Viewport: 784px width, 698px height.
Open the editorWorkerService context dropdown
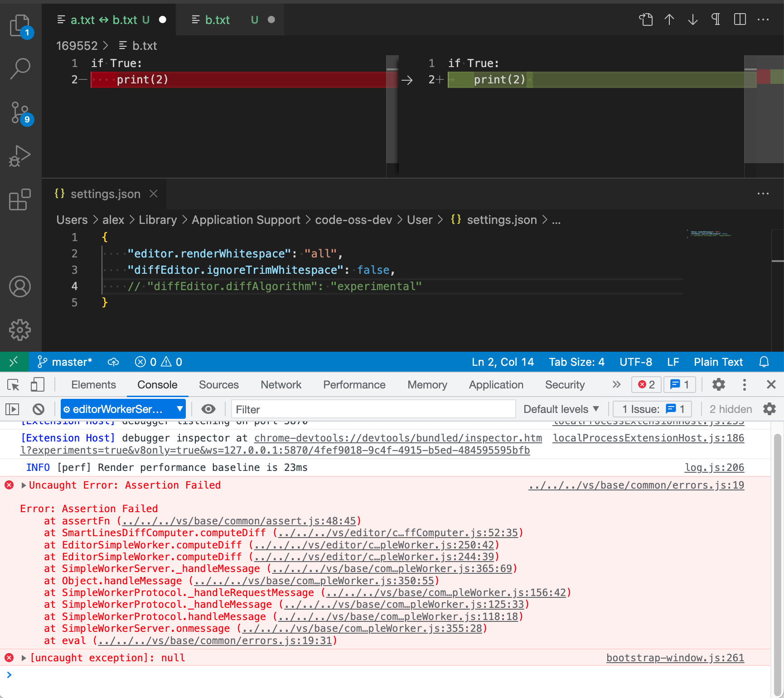coord(123,408)
